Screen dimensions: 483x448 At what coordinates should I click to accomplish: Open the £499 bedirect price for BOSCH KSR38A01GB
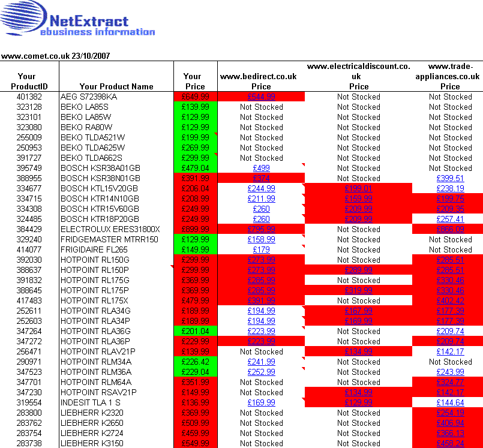pos(261,168)
